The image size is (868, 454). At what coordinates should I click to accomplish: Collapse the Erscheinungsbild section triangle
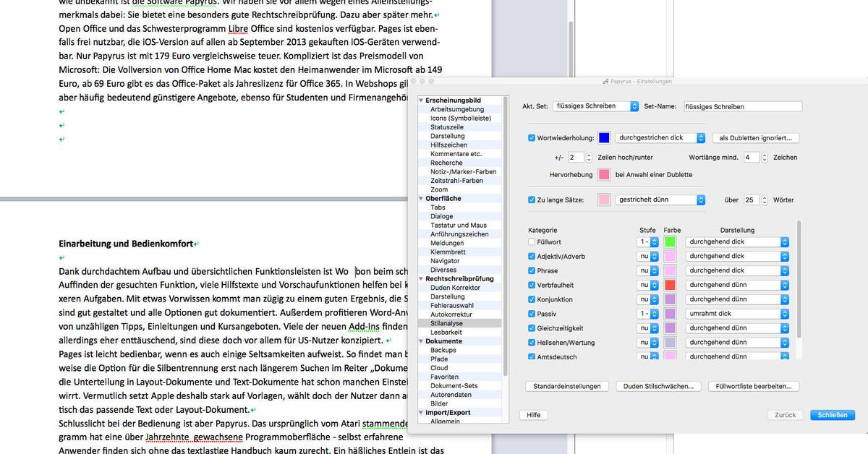[421, 100]
